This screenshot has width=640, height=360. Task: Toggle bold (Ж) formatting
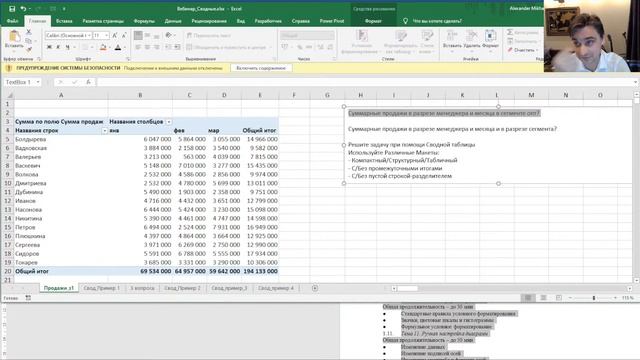coord(49,47)
